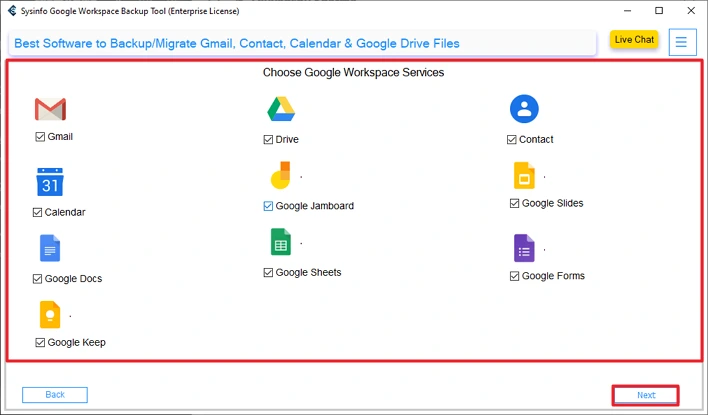
Task: Maximize the Sysinfo backup tool window
Action: click(x=659, y=10)
